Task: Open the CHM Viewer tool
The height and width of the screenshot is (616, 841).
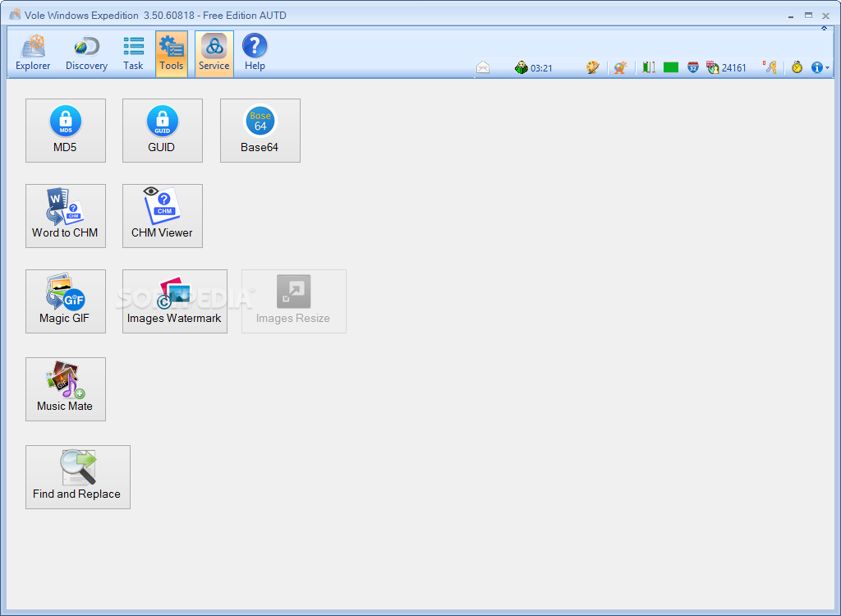Action: (x=163, y=216)
